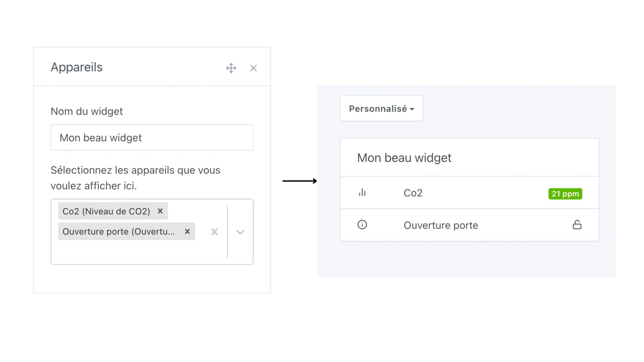The image size is (644, 362).
Task: Select the bar chart icon beside Co2
Action: 362,193
